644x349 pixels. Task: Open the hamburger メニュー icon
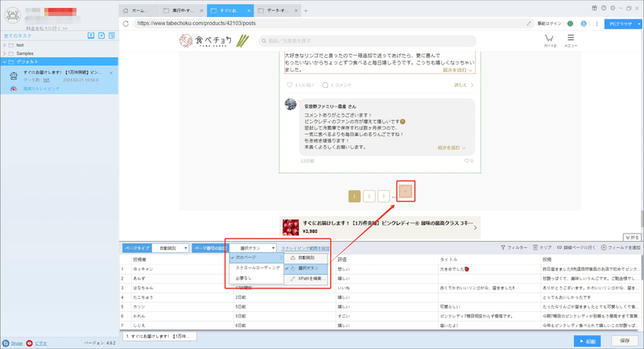[x=571, y=38]
